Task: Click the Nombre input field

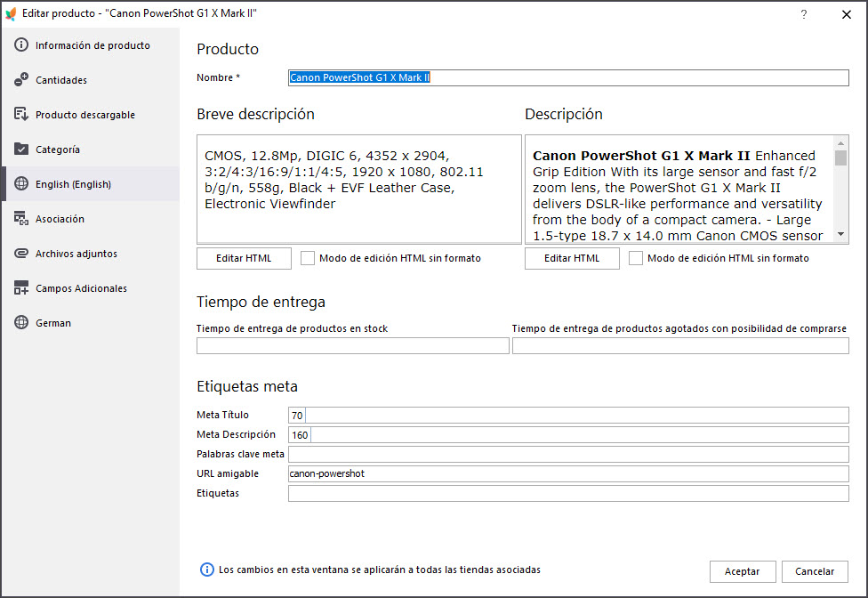Action: (568, 77)
